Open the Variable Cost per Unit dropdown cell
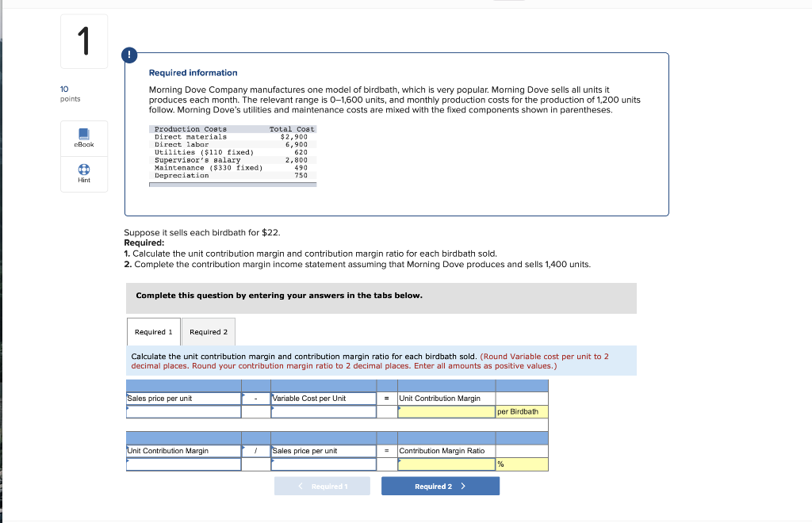812x523 pixels. click(324, 398)
